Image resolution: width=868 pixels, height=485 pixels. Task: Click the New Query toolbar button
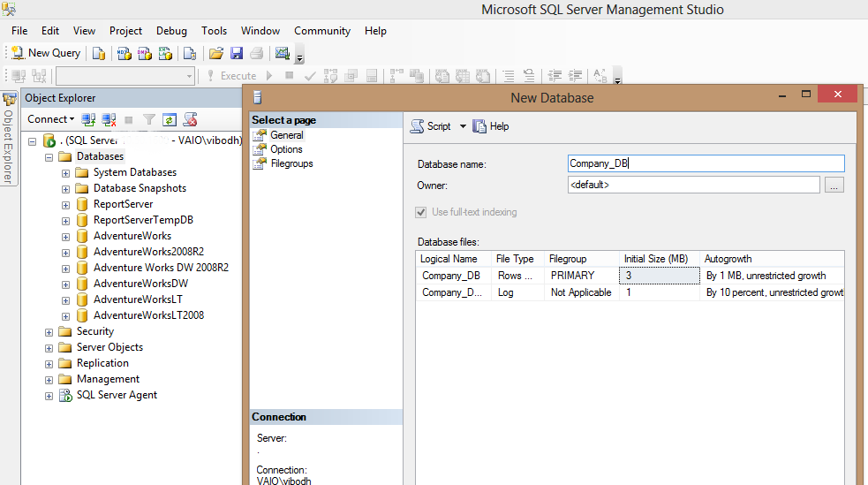(45, 53)
